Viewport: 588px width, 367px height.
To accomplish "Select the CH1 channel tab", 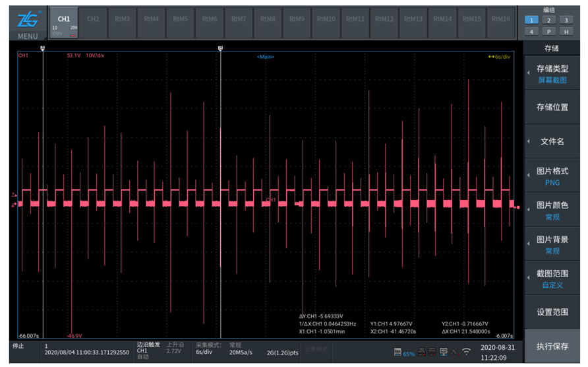I will pos(64,23).
